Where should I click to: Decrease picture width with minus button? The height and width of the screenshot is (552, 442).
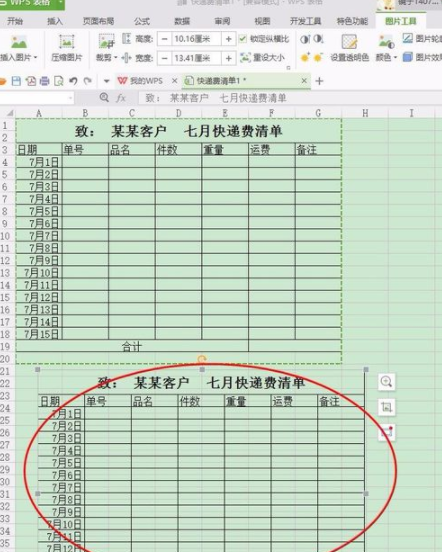[x=164, y=58]
